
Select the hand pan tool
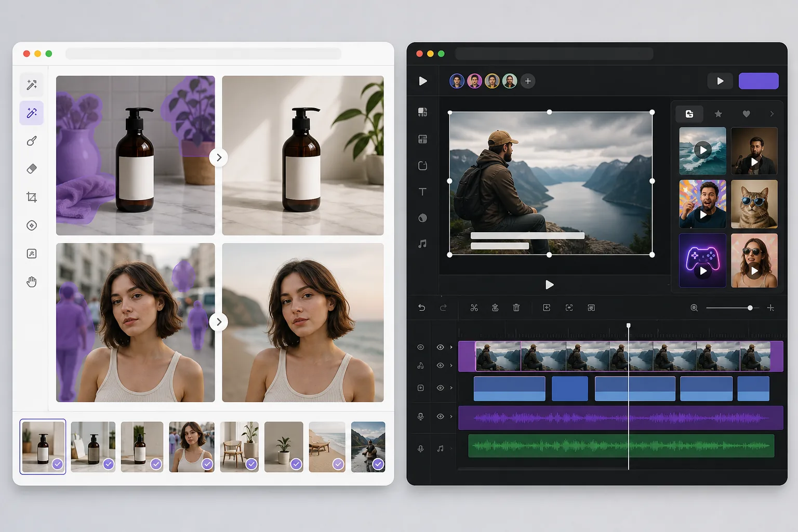32,282
